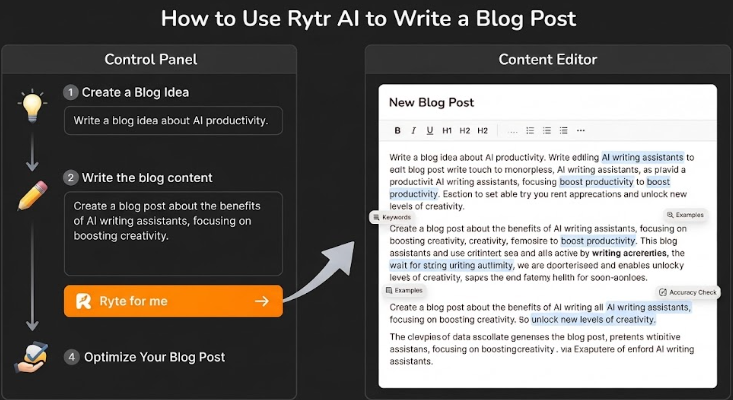Screen dimensions: 733x400
Task: Select Create a Blog Idea step heading
Action: pos(136,93)
